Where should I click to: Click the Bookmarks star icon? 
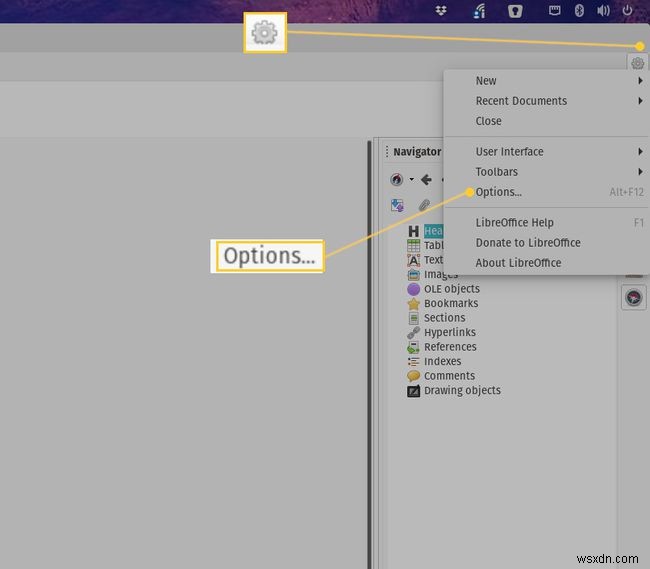(x=413, y=303)
